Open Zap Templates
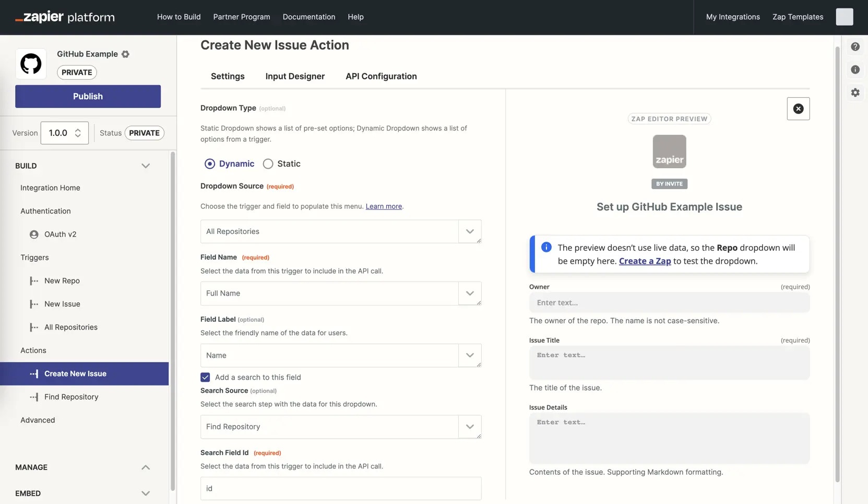 pos(798,17)
